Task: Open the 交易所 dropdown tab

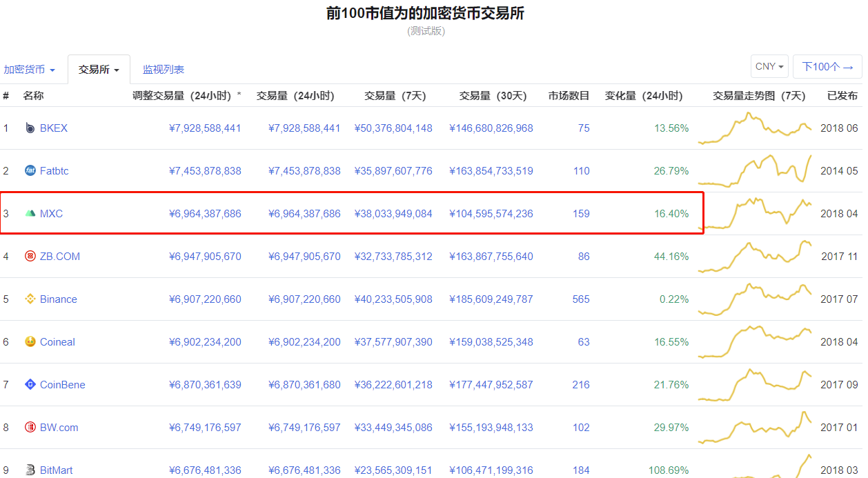Action: pyautogui.click(x=99, y=70)
